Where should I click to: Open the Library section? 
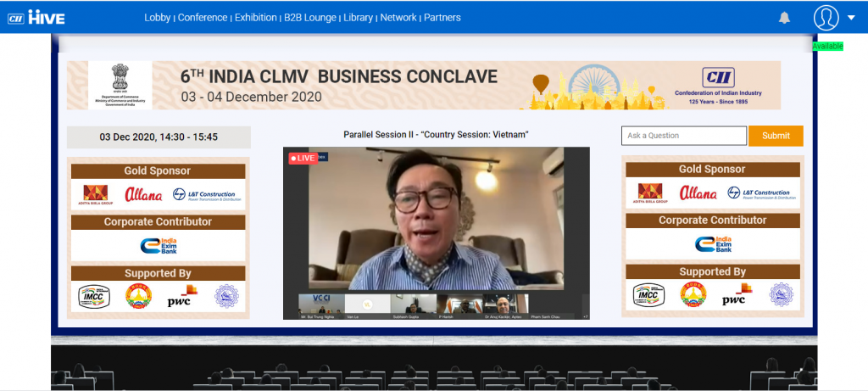coord(357,18)
